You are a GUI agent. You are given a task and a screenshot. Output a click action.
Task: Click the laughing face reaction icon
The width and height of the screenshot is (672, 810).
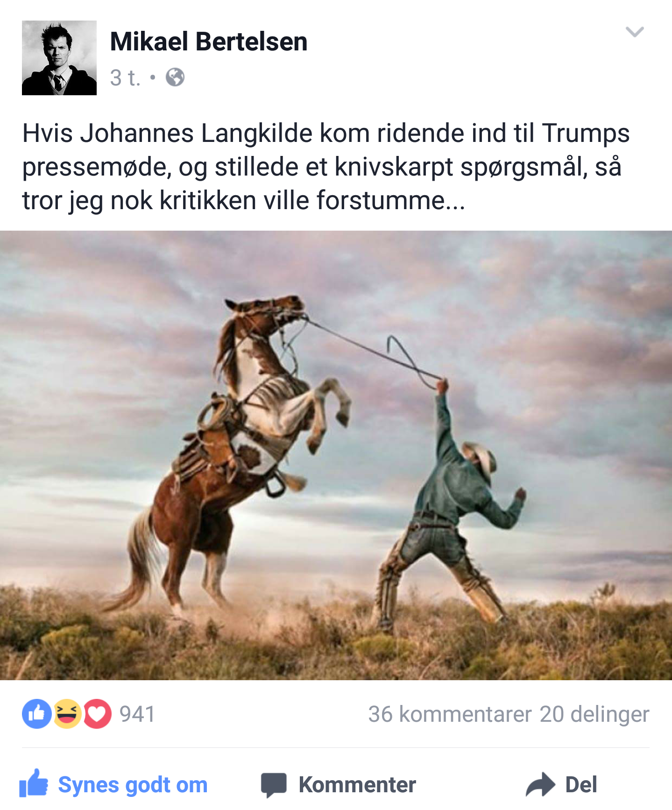pyautogui.click(x=67, y=714)
